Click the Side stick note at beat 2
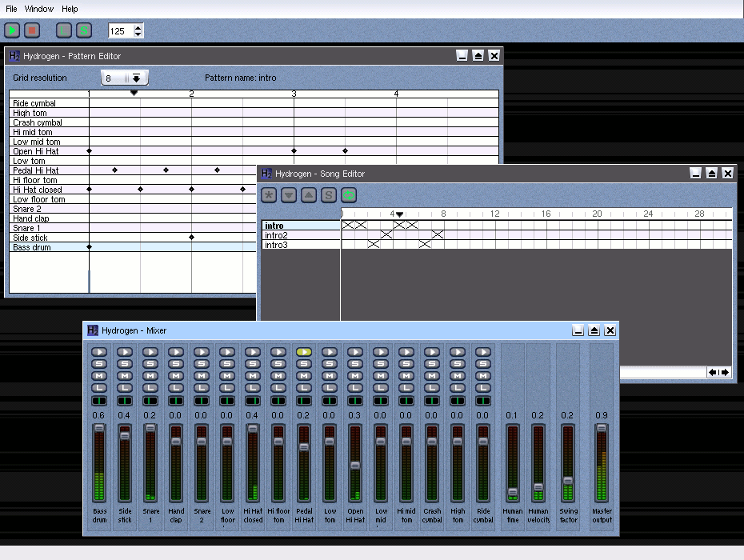Image resolution: width=744 pixels, height=560 pixels. 192,238
